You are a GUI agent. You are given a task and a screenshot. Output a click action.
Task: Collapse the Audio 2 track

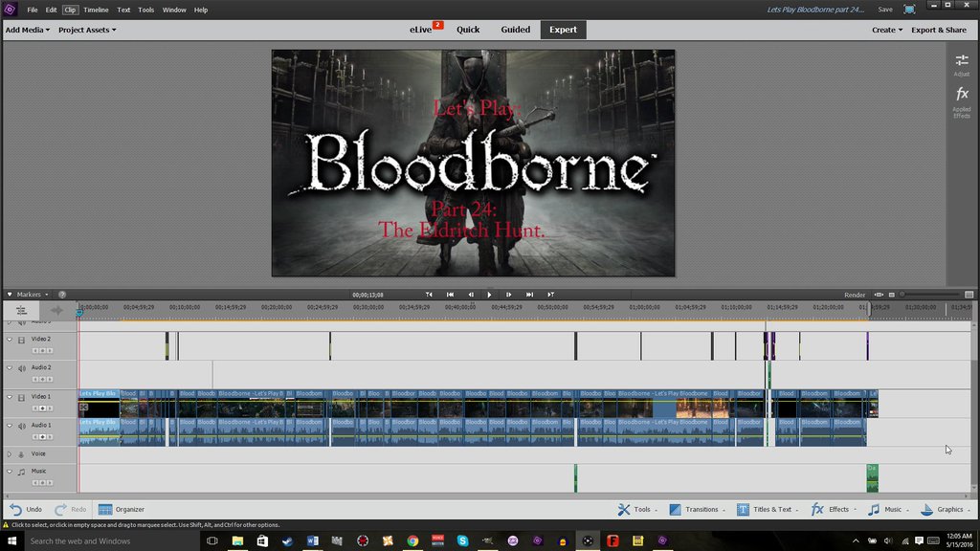(x=10, y=368)
